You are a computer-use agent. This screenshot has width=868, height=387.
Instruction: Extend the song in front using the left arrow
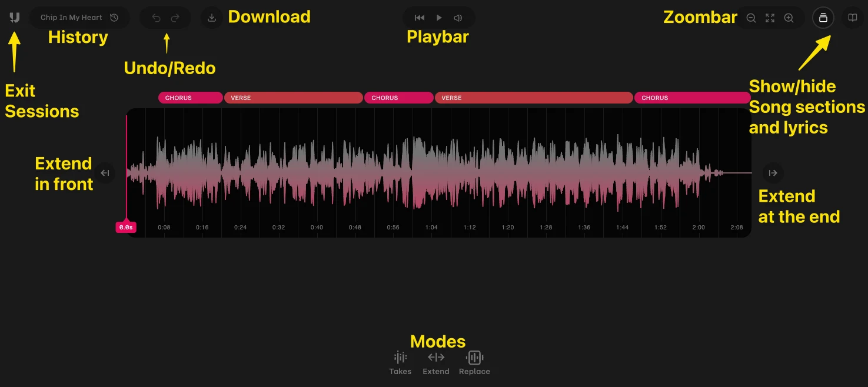click(105, 173)
